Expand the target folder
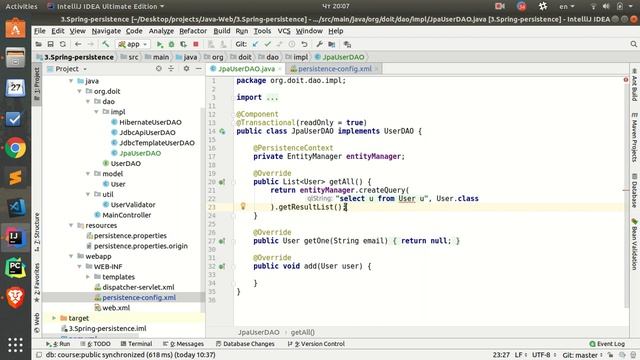The image size is (640, 360). pyautogui.click(x=54, y=318)
